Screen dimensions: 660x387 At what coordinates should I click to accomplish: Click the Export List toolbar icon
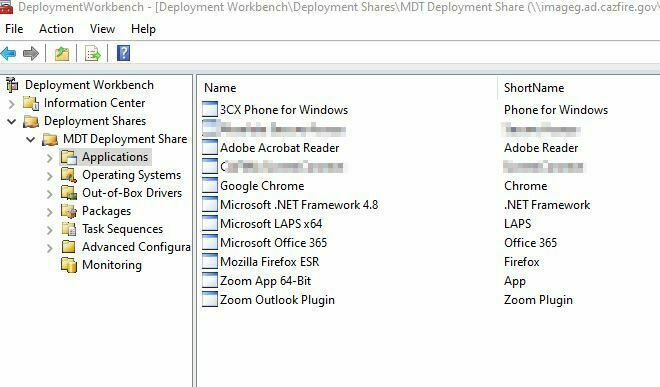tap(93, 53)
